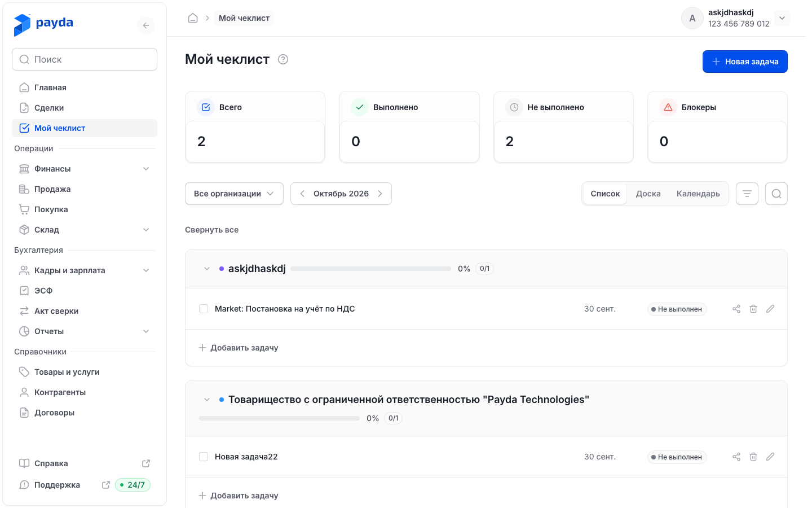Viewport: 812px width, 508px height.
Task: Check the Новая задача22 checkbox
Action: (204, 457)
